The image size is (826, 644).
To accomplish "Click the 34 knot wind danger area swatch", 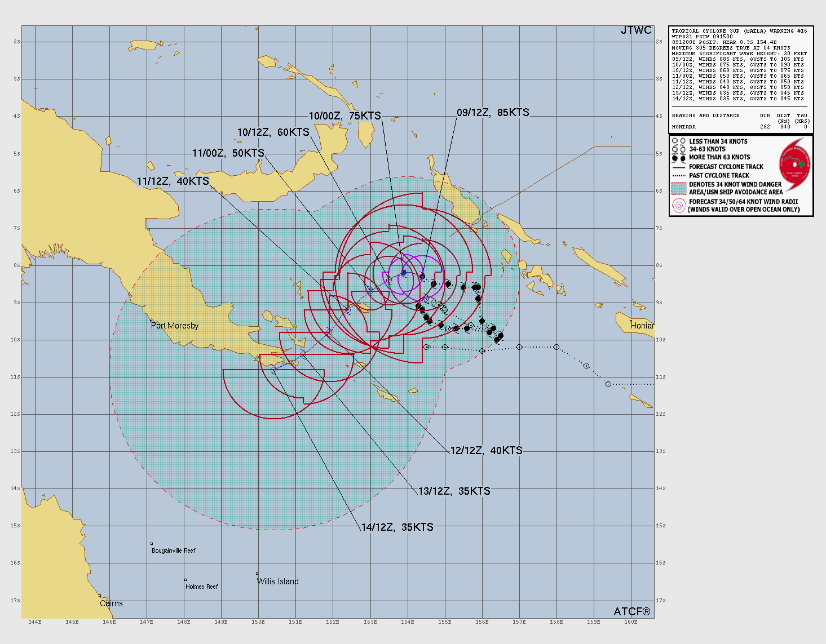I will [679, 188].
